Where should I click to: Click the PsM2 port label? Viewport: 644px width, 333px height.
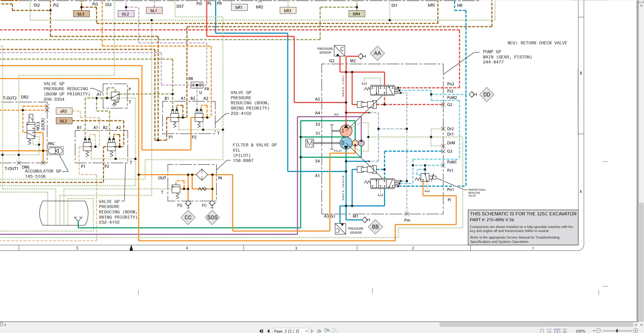coord(452,98)
